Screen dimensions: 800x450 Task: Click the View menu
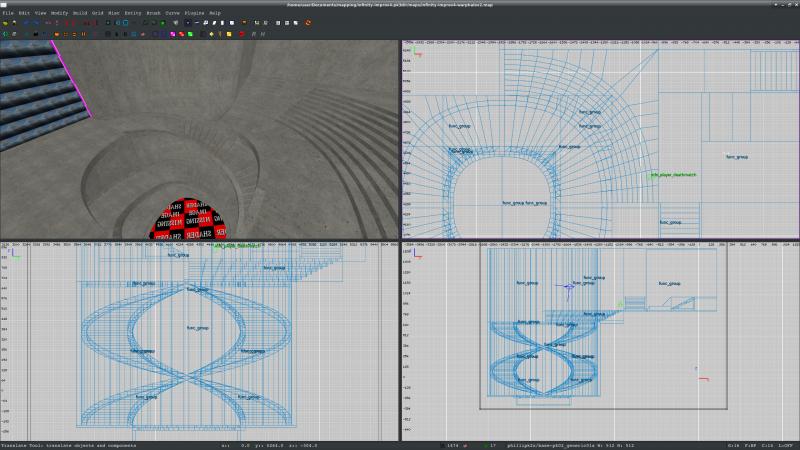coord(39,13)
